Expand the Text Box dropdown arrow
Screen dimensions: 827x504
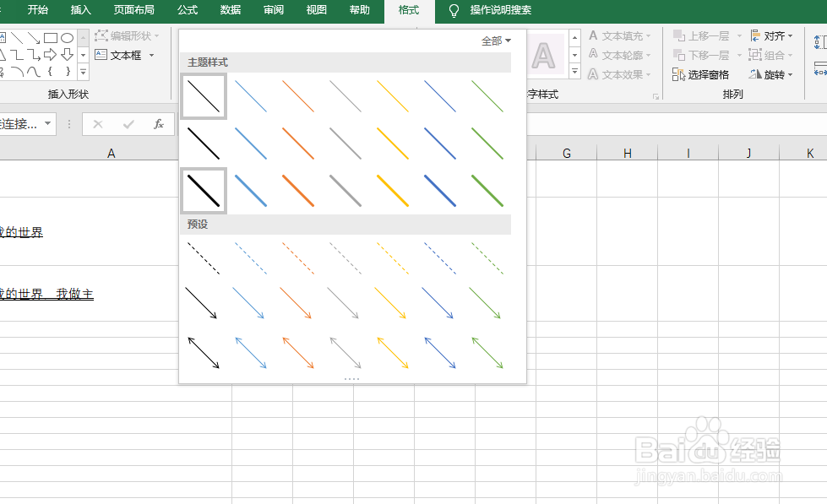coord(152,55)
